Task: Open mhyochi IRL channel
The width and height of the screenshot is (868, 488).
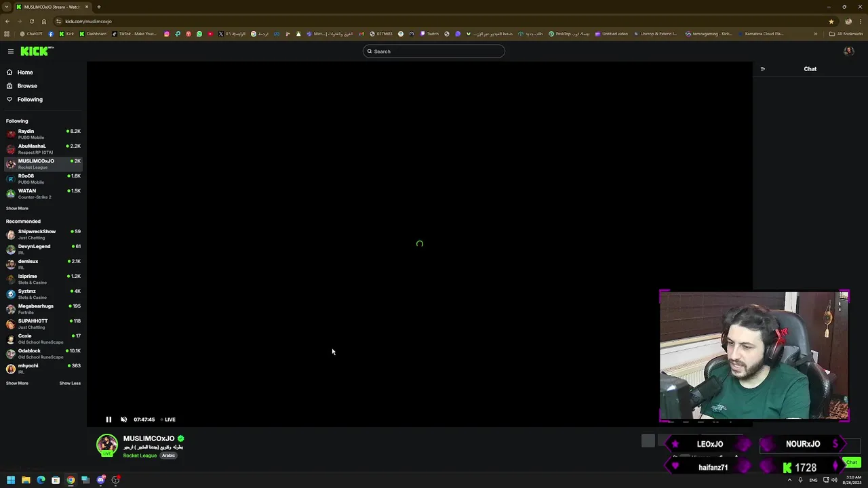Action: (x=43, y=369)
